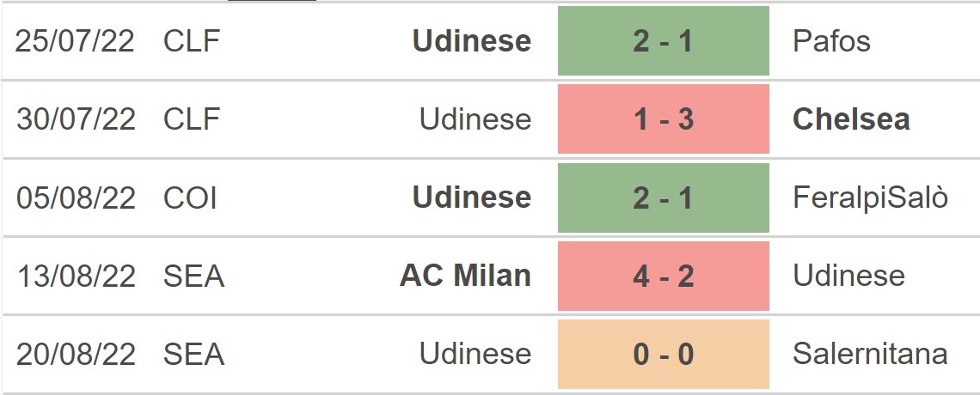The image size is (980, 395).
Task: Click Udinese in the Pafos match row
Action: (x=472, y=41)
